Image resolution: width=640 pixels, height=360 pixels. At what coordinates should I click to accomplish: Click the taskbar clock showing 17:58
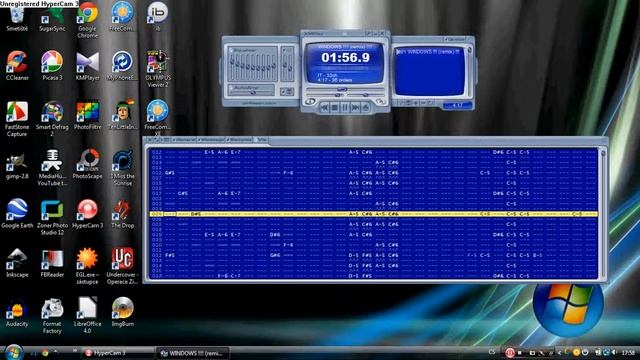(x=628, y=353)
